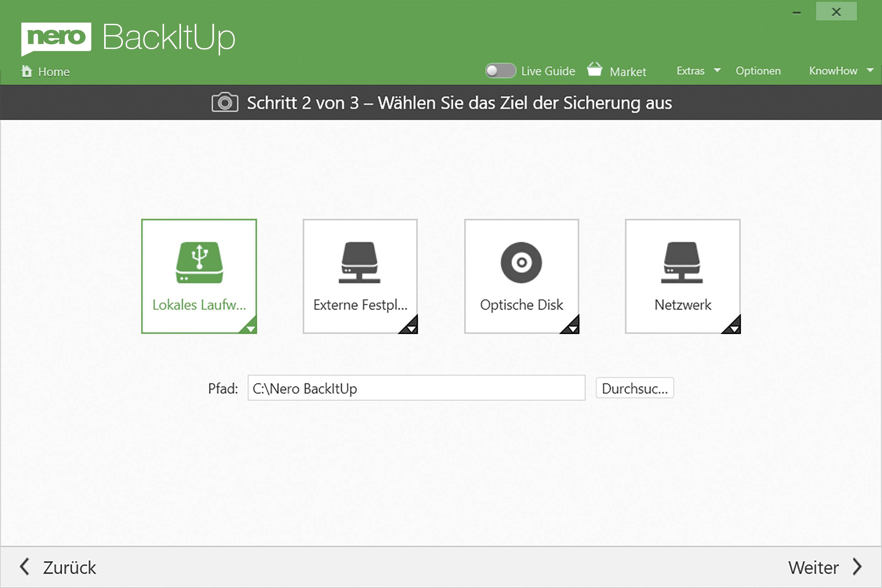Open the KnowHow menu

833,71
